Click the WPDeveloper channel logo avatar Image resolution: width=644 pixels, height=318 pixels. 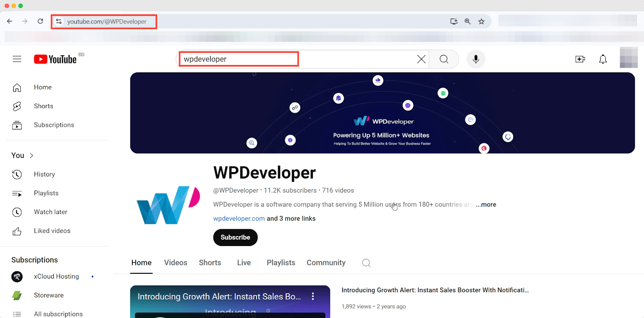[x=168, y=205]
